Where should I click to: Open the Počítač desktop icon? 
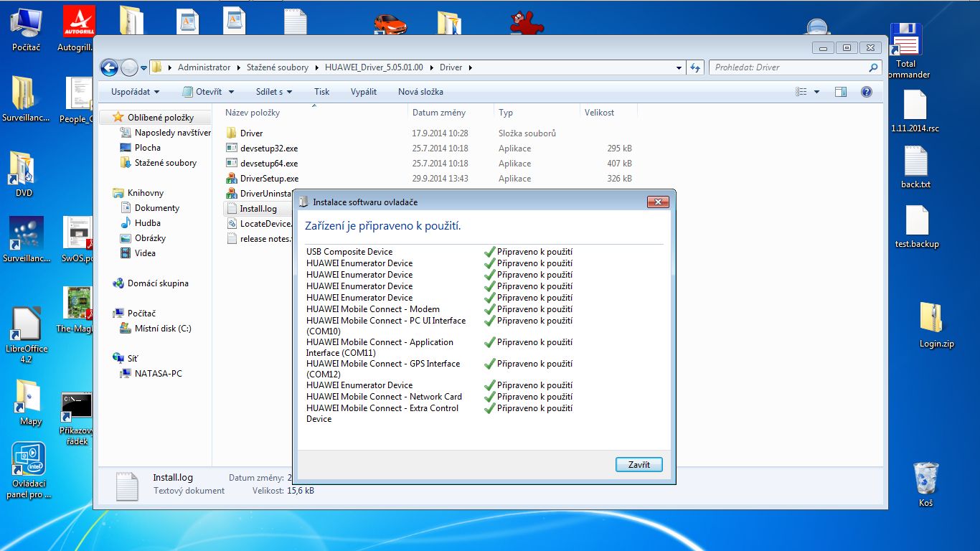(x=26, y=29)
